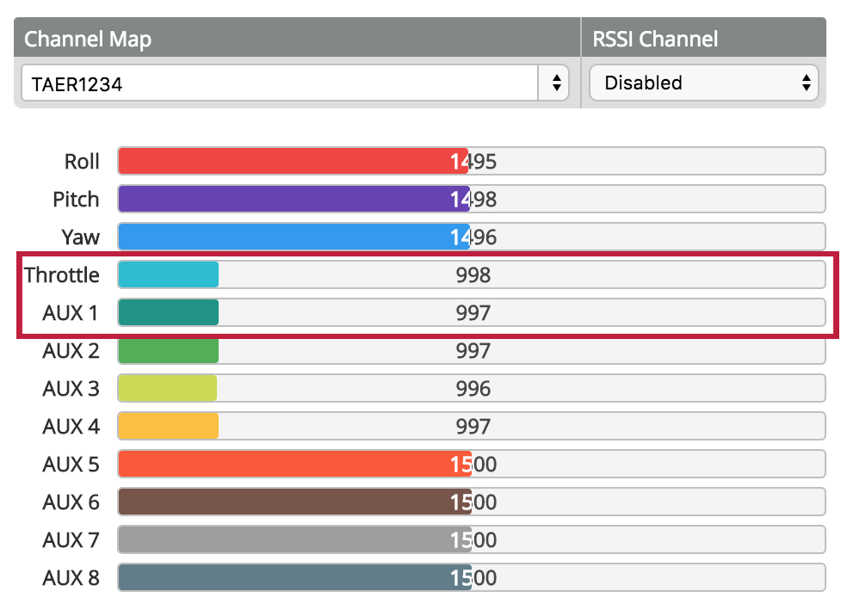Screen dimensions: 847x616
Task: Click the orange-red AUX 5 channel bar
Action: point(293,465)
